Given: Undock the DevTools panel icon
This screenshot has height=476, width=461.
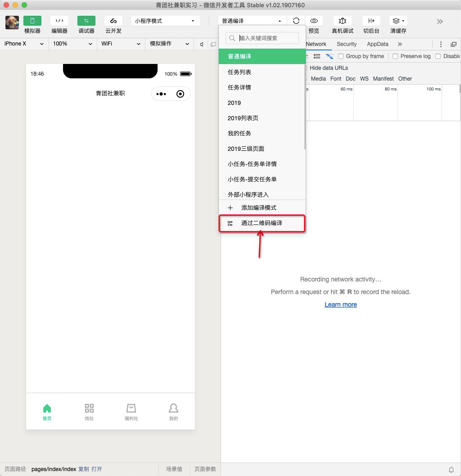Looking at the screenshot, I should [x=453, y=44].
